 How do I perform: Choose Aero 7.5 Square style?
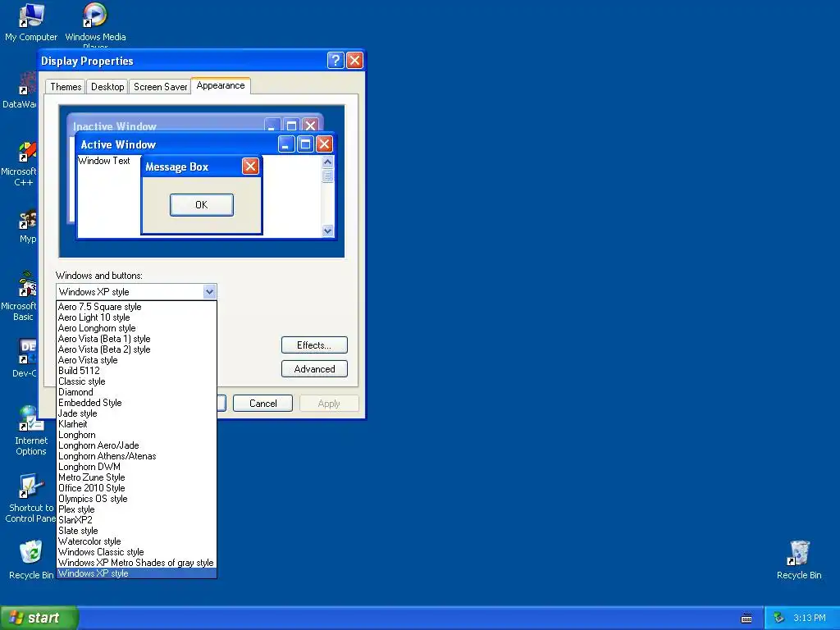tap(137, 307)
